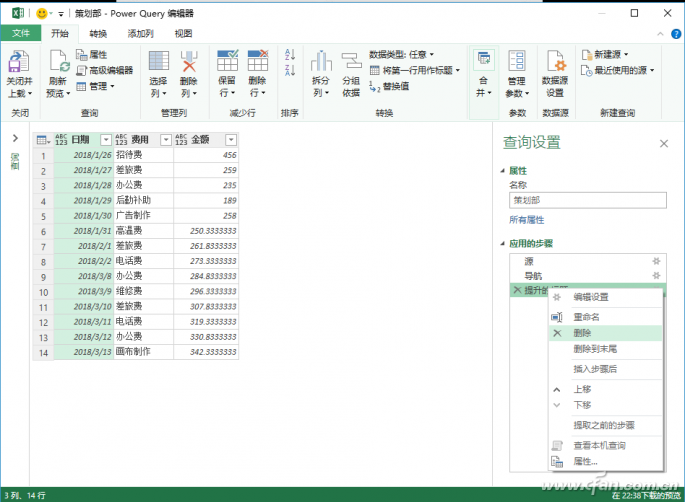
Task: Open the 日期 column filter dropdown
Action: (x=106, y=140)
